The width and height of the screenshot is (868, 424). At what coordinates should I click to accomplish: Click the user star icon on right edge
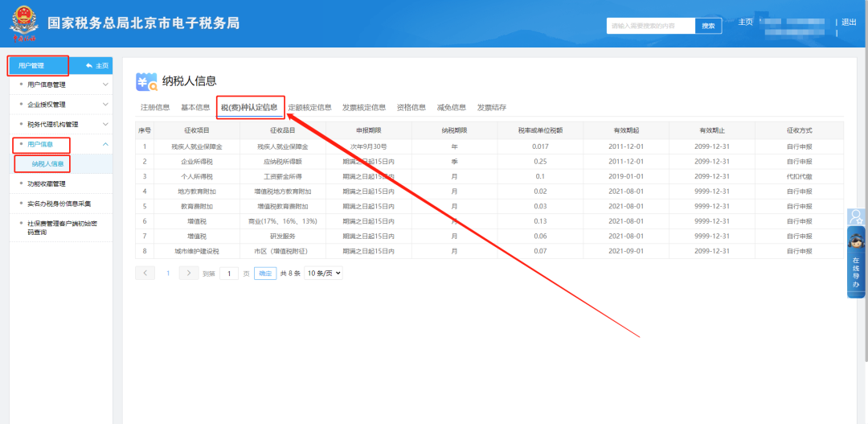coord(856,217)
